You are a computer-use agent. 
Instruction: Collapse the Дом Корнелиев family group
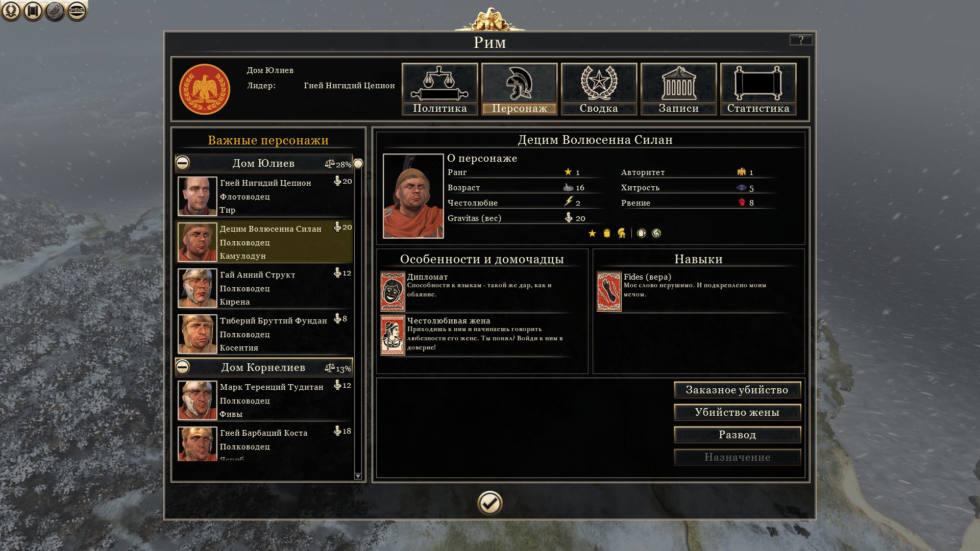tap(183, 367)
